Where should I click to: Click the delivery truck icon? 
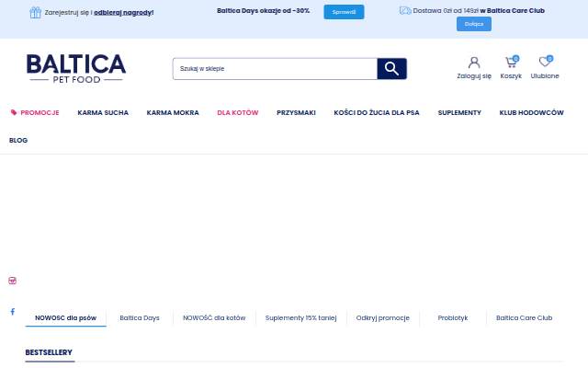click(405, 10)
